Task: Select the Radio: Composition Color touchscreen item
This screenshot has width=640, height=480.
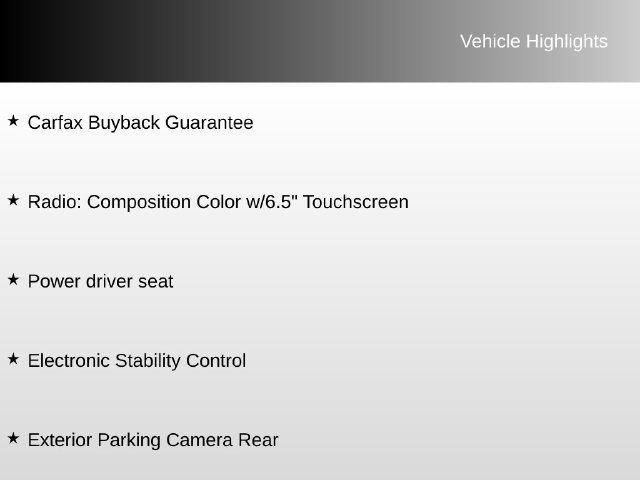Action: [218, 202]
